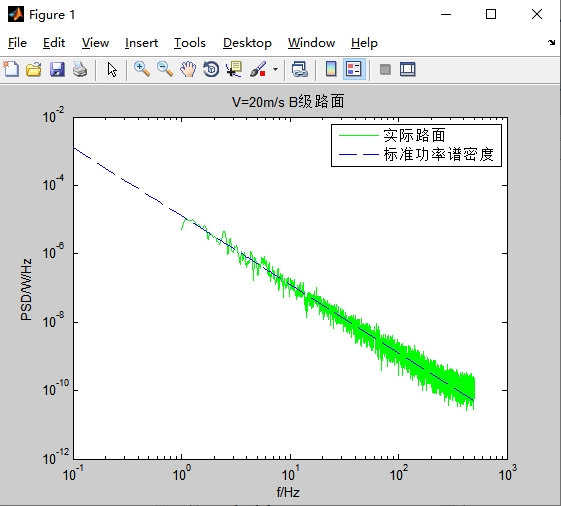Viewport: 561px width, 506px height.
Task: Click the plot title "V=20m/s B级路面"
Action: pos(288,102)
